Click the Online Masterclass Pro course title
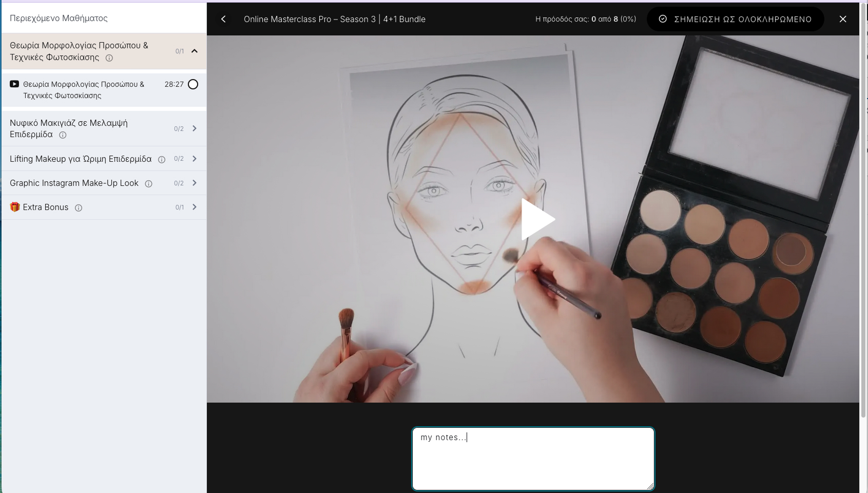This screenshot has height=493, width=868. [x=334, y=19]
